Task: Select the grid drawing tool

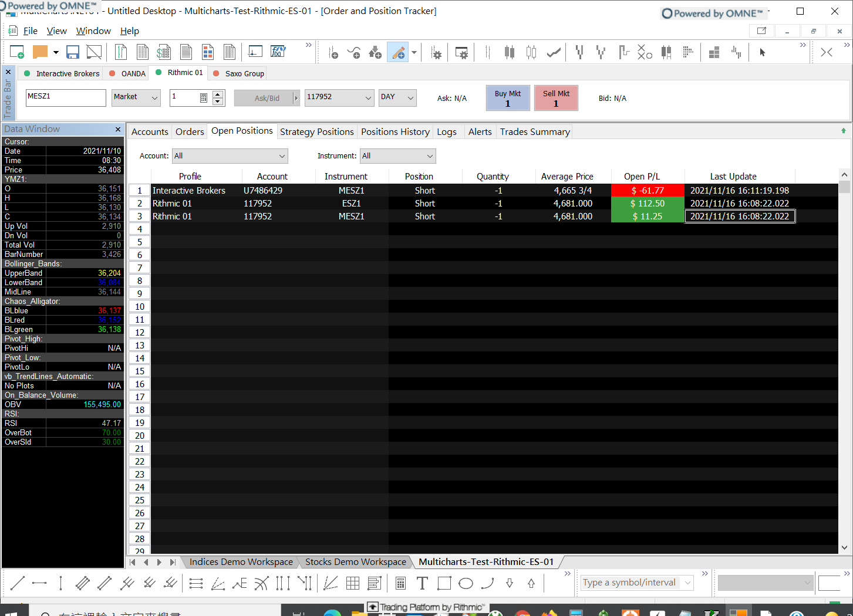Action: tap(353, 583)
